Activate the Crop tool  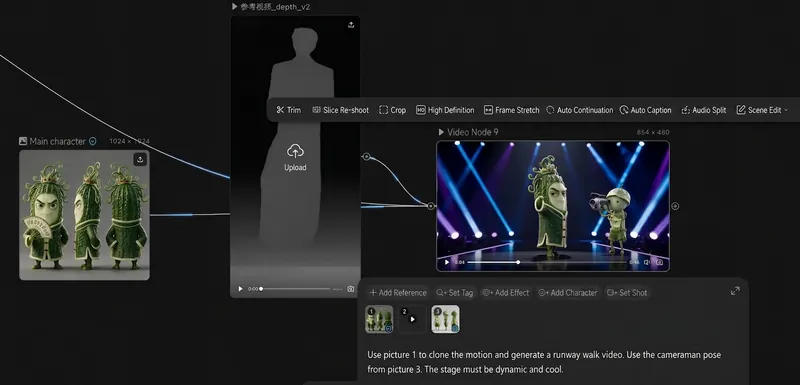point(392,110)
